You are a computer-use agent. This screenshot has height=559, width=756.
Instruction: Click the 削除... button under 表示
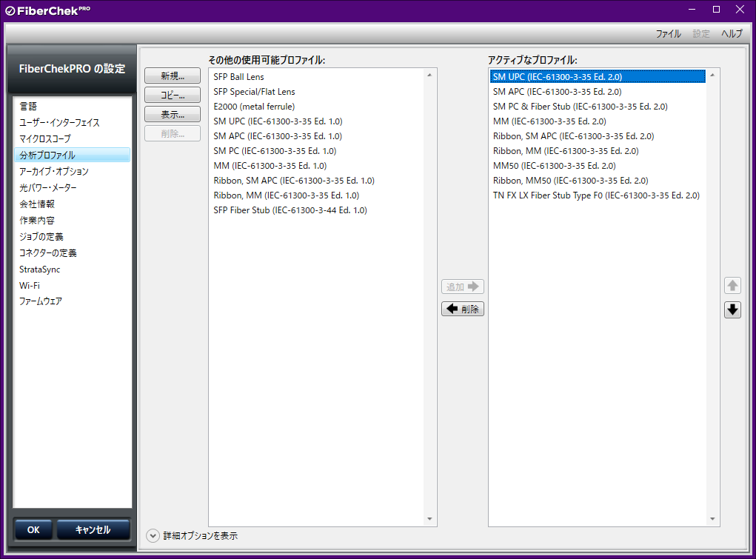[173, 133]
